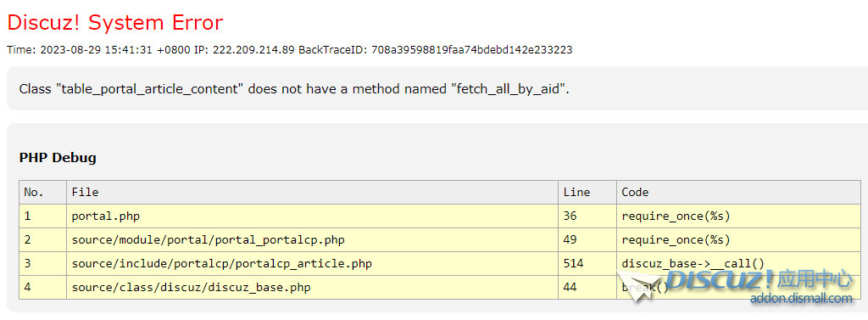868x320 pixels.
Task: Click the "Line" column header
Action: (x=587, y=193)
